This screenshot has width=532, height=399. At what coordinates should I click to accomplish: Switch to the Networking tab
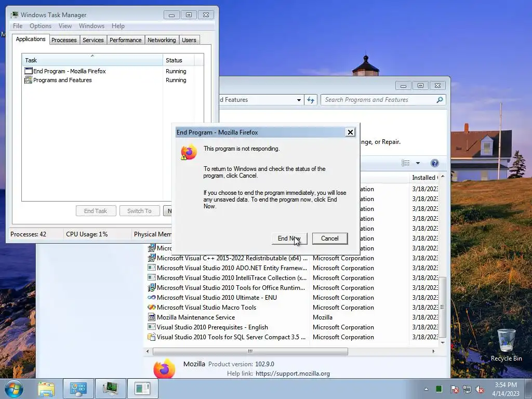(x=162, y=40)
